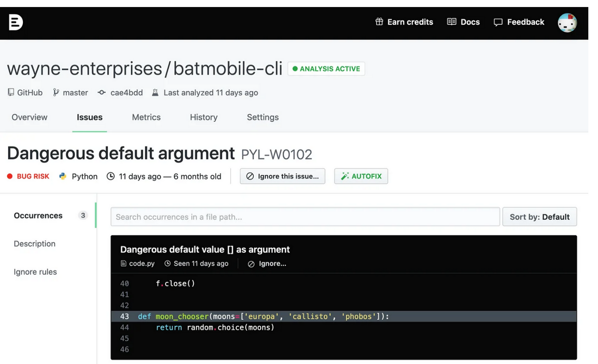
Task: Click the commit cae4bdd icon
Action: (101, 92)
